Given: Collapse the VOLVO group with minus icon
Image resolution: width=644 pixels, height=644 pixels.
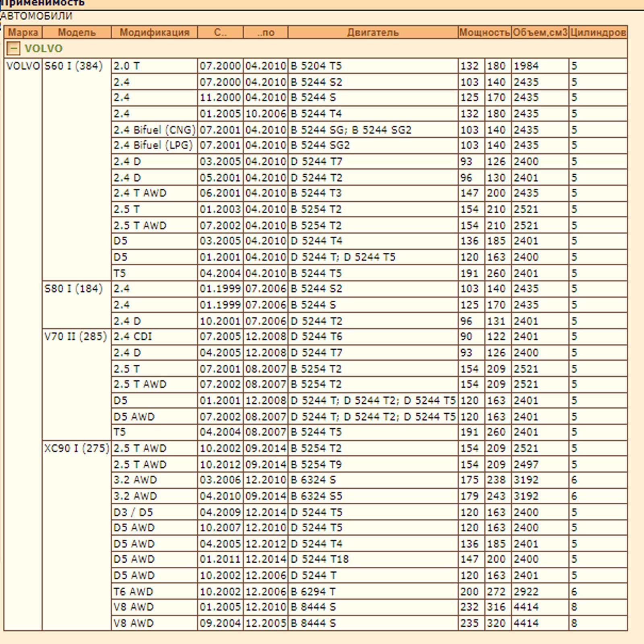Looking at the screenshot, I should 13,49.
